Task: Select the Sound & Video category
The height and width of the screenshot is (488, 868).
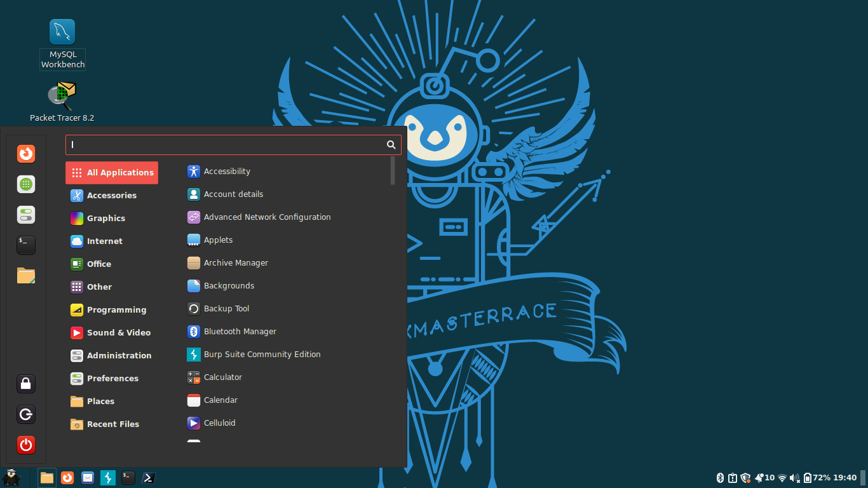Action: (x=112, y=333)
